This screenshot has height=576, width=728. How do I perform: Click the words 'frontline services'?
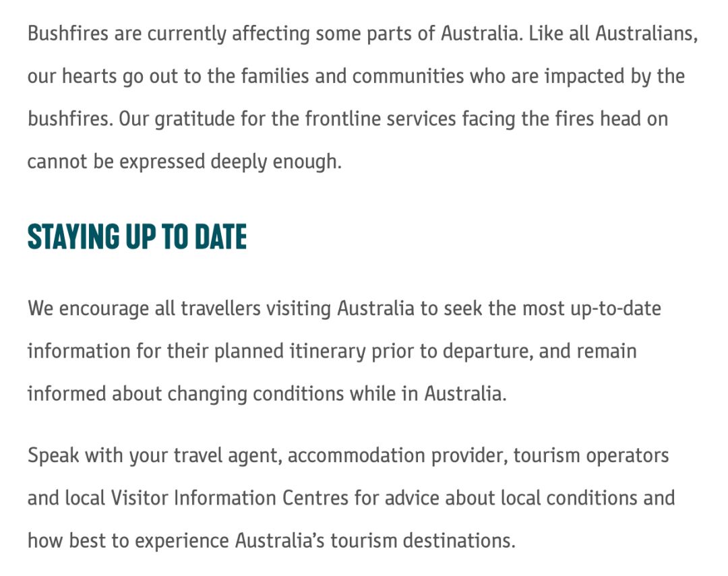380,119
